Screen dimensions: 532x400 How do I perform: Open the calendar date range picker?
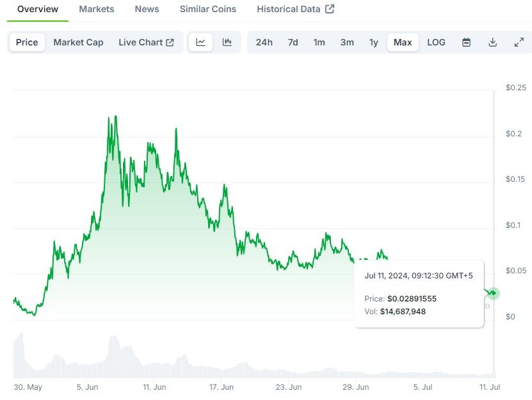coord(467,42)
